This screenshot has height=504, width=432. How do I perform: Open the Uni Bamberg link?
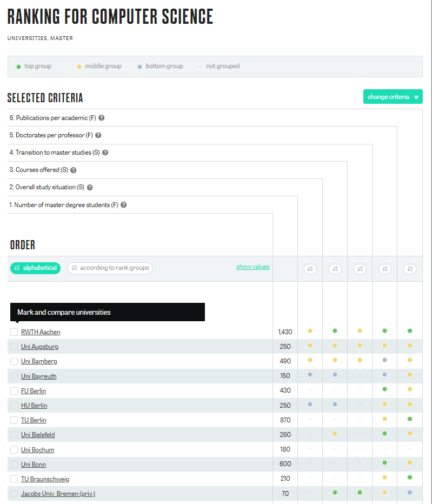click(39, 361)
